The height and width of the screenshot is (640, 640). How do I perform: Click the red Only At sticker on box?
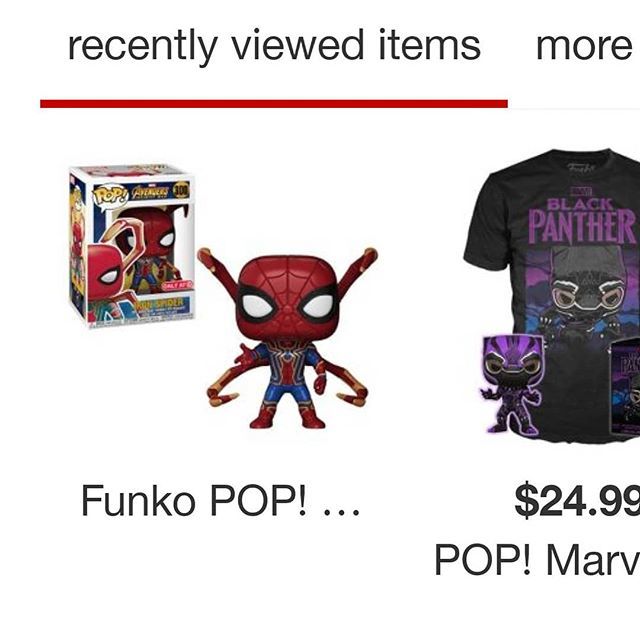[x=176, y=285]
